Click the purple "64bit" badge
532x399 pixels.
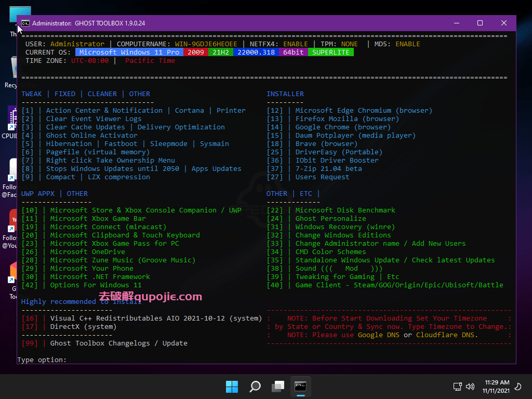294,52
